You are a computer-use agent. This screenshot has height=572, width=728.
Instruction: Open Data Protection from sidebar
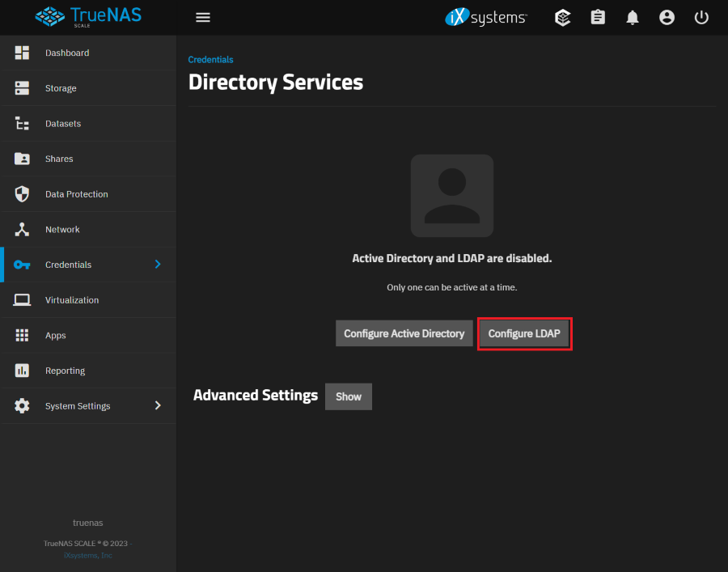pos(76,194)
